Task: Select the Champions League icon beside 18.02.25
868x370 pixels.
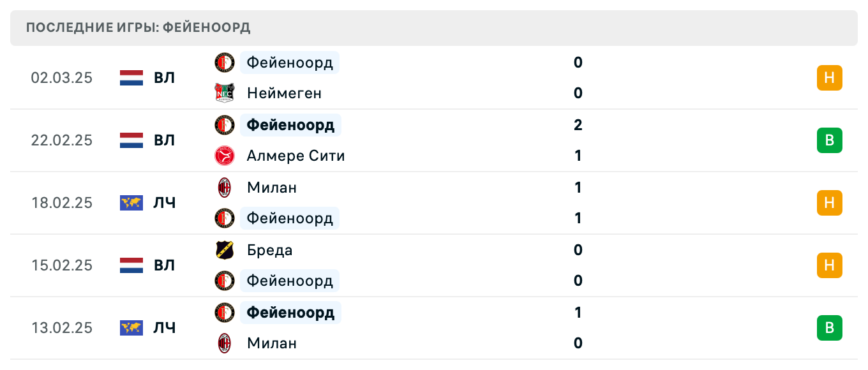Action: [x=130, y=203]
